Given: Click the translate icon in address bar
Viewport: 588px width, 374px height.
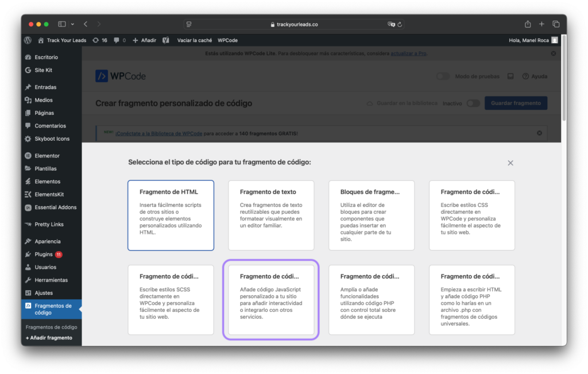Looking at the screenshot, I should 391,24.
